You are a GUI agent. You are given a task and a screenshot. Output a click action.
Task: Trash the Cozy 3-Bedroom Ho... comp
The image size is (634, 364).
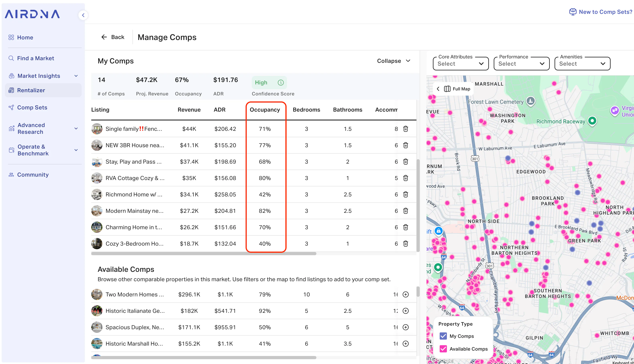pyautogui.click(x=406, y=244)
